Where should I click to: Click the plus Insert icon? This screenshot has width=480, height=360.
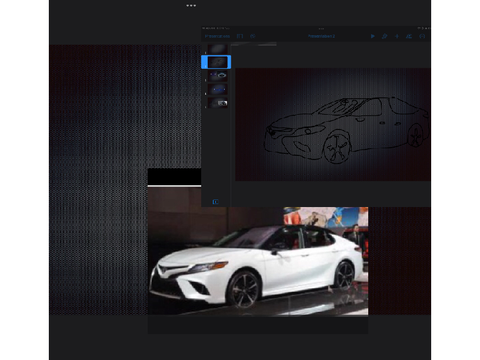pos(397,36)
